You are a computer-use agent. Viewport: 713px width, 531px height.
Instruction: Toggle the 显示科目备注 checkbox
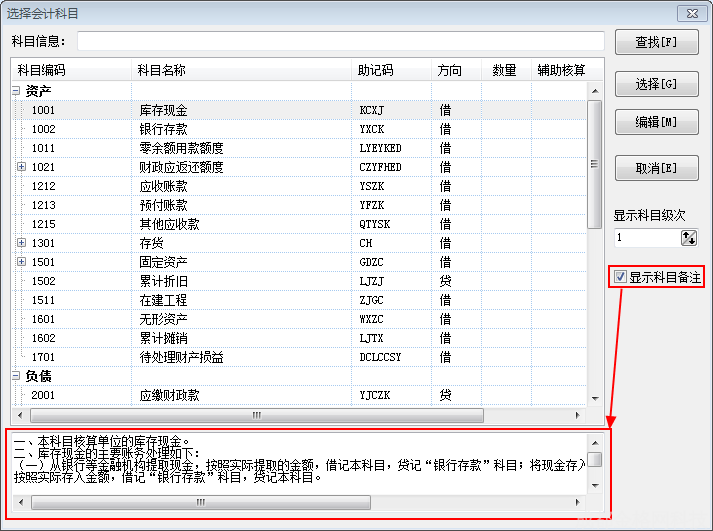coord(621,277)
